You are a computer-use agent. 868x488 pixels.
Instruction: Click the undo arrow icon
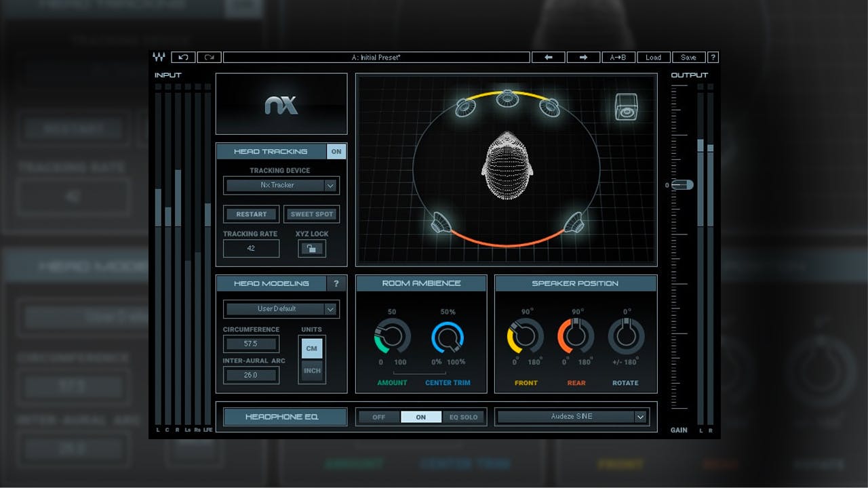click(x=183, y=58)
